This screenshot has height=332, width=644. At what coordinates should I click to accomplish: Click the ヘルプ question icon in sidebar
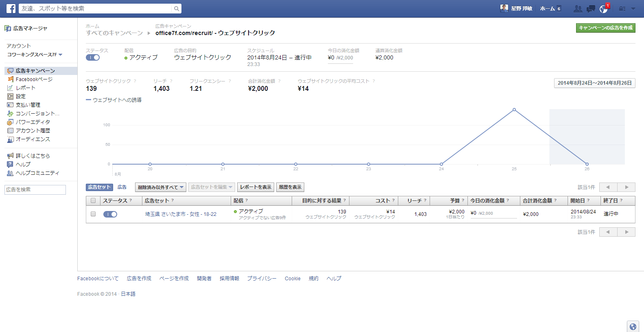pyautogui.click(x=10, y=165)
